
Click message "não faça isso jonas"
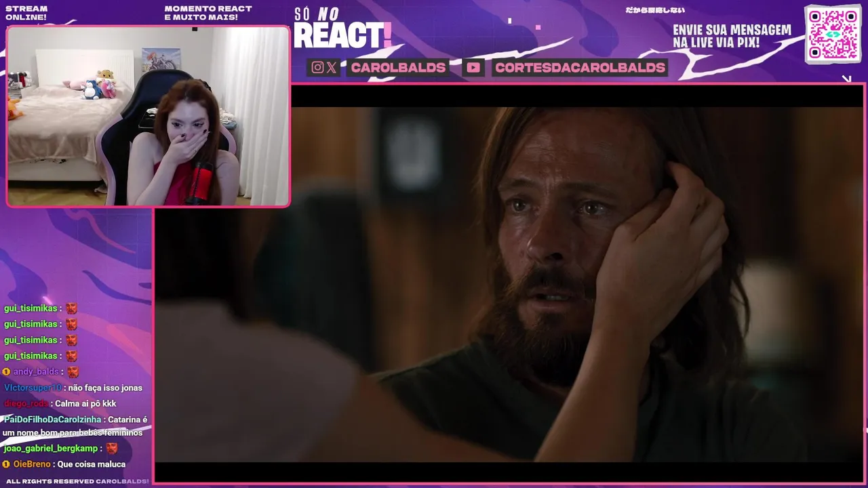point(105,388)
